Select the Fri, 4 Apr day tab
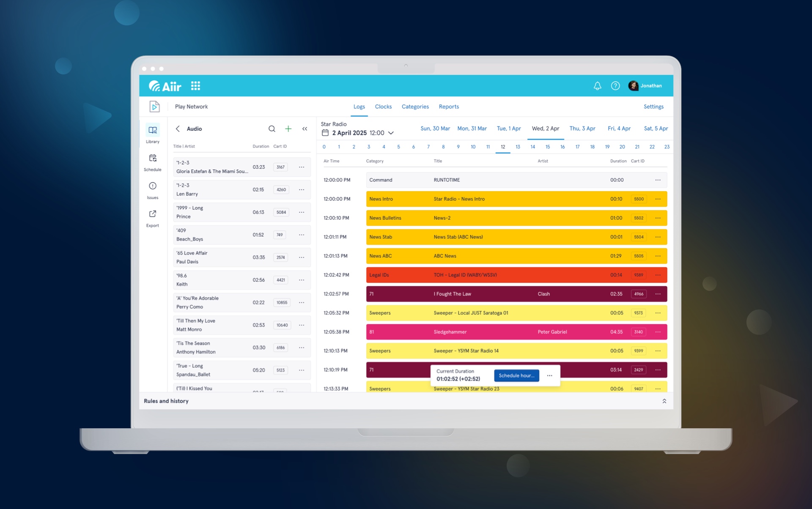Screen dimensions: 812x509 pyautogui.click(x=619, y=129)
